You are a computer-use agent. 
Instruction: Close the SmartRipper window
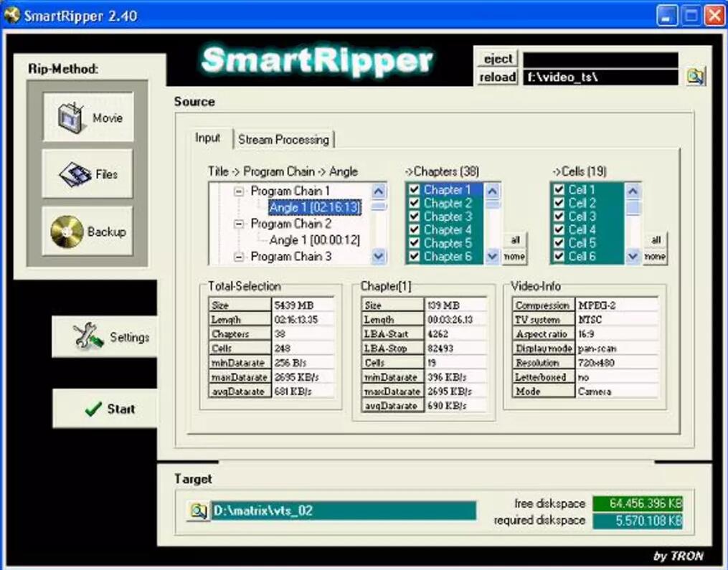(714, 16)
